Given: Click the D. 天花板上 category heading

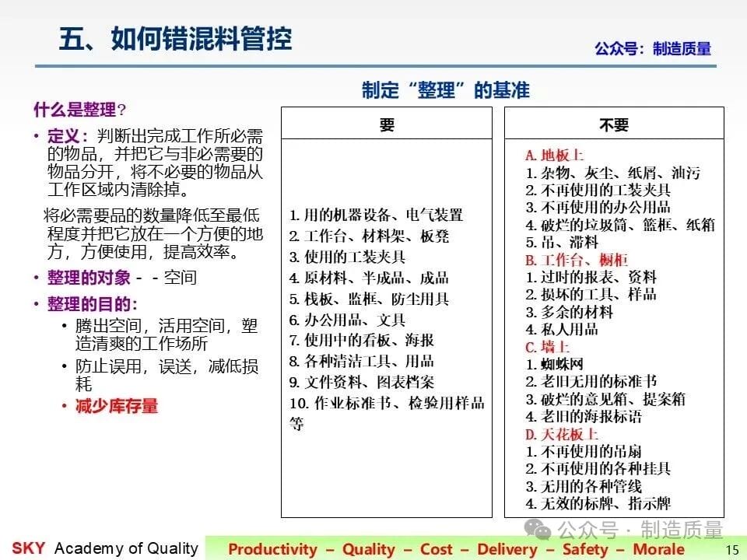Looking at the screenshot, I should point(562,434).
